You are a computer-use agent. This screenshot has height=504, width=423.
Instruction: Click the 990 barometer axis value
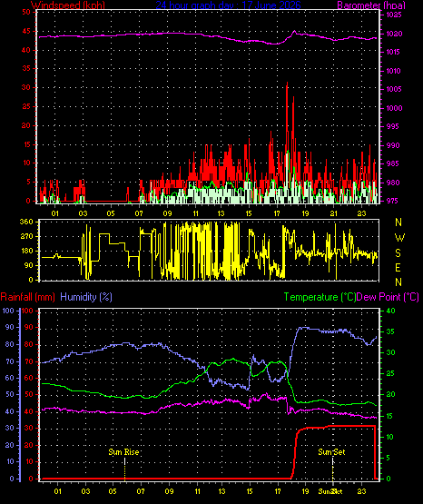pyautogui.click(x=392, y=145)
